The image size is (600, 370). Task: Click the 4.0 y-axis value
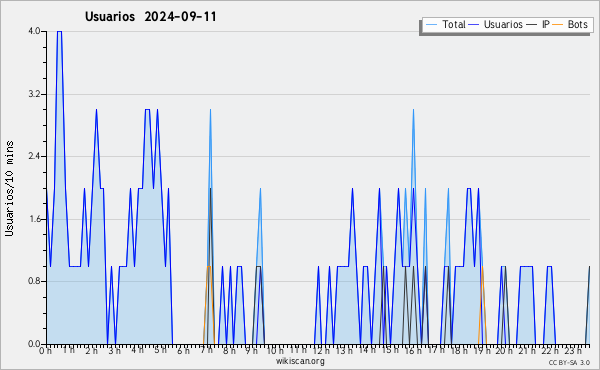click(x=34, y=31)
